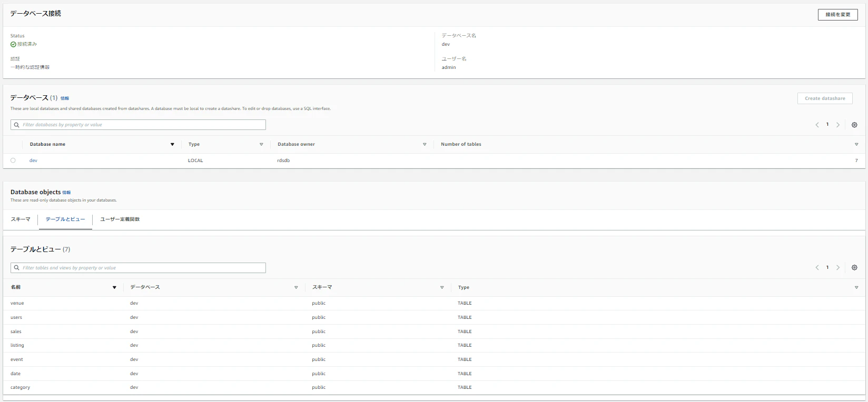Click the event table name
The image size is (868, 402).
tap(17, 359)
